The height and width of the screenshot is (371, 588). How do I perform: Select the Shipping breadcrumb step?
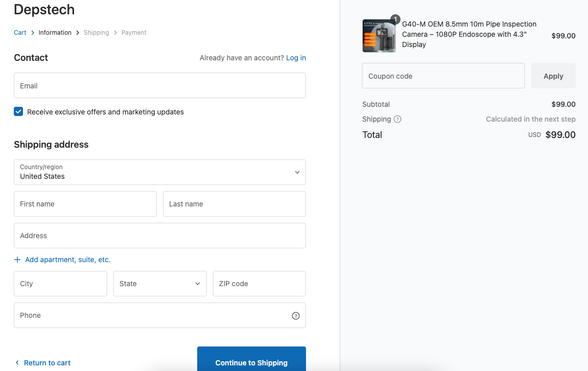click(x=96, y=33)
